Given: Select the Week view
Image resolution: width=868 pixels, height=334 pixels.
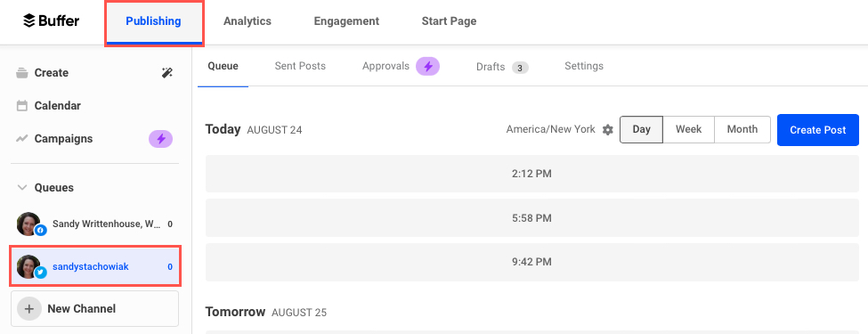Looking at the screenshot, I should pyautogui.click(x=689, y=130).
